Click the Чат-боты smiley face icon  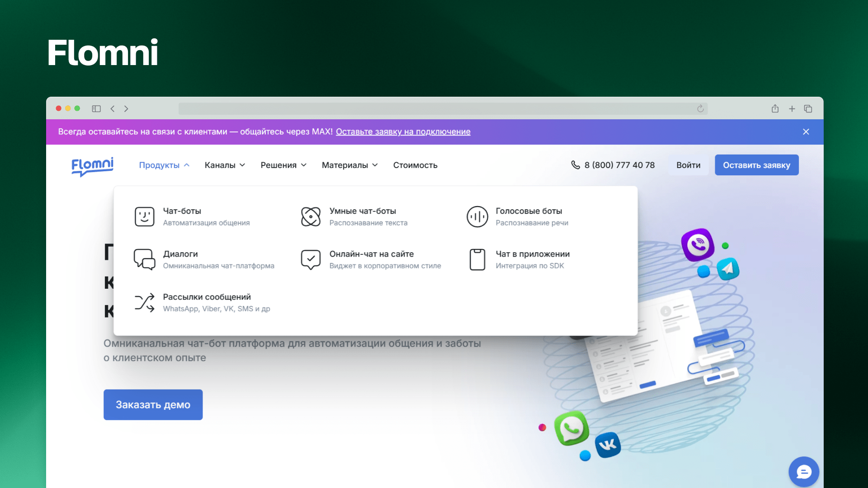click(x=145, y=217)
